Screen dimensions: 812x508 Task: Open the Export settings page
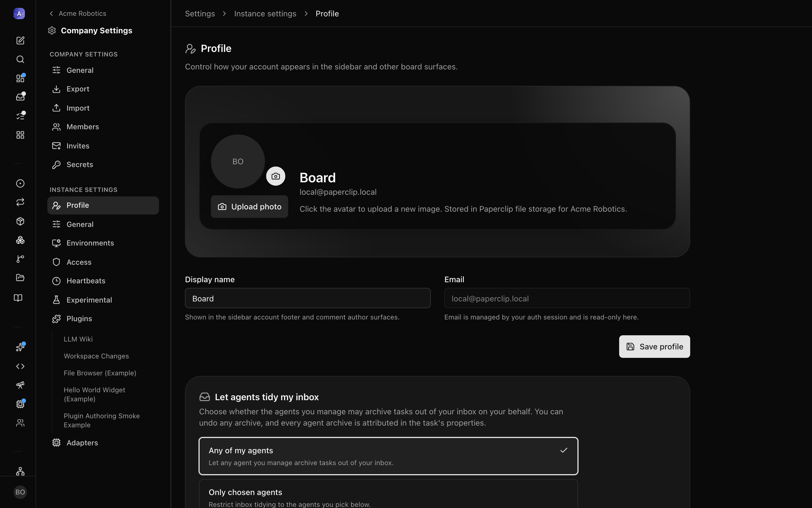point(103,89)
